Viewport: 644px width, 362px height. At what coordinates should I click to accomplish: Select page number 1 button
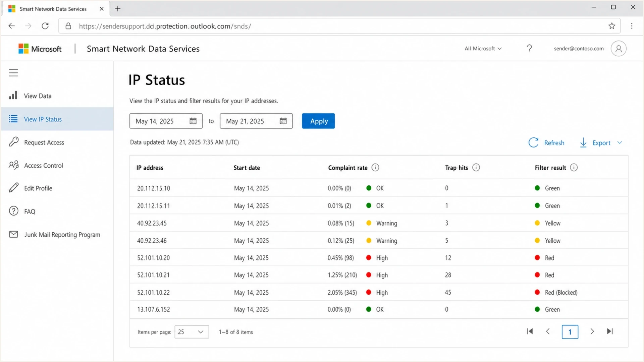pos(570,332)
